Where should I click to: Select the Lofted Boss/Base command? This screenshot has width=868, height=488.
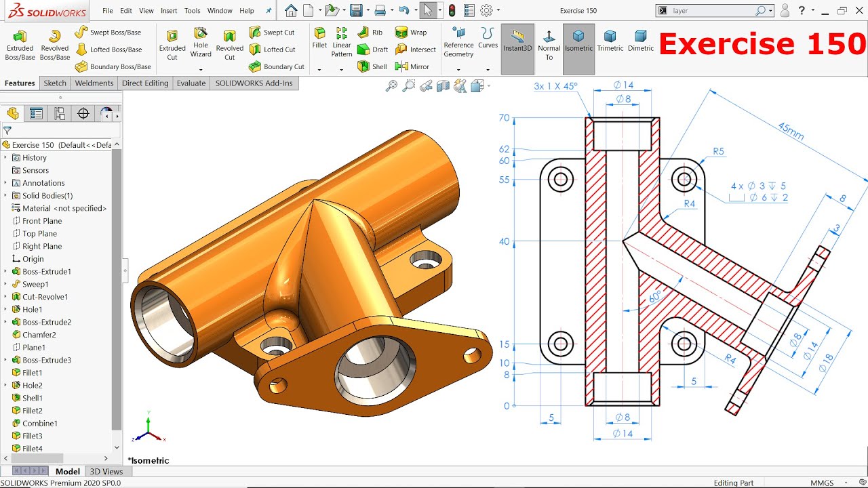pos(108,49)
